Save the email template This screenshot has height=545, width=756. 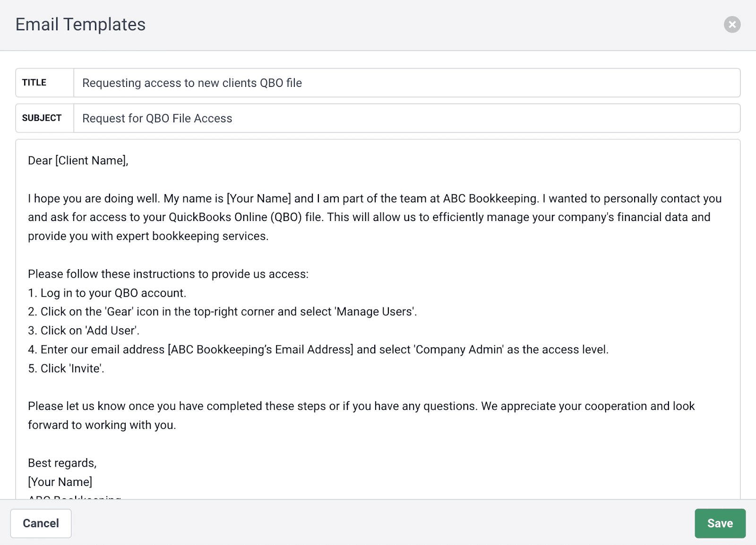point(720,523)
